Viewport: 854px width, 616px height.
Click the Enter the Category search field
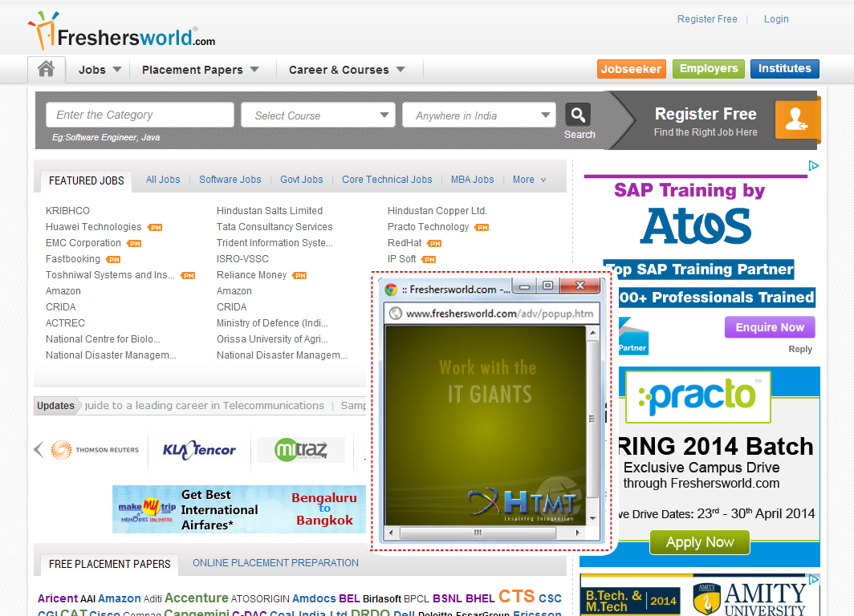tap(140, 115)
